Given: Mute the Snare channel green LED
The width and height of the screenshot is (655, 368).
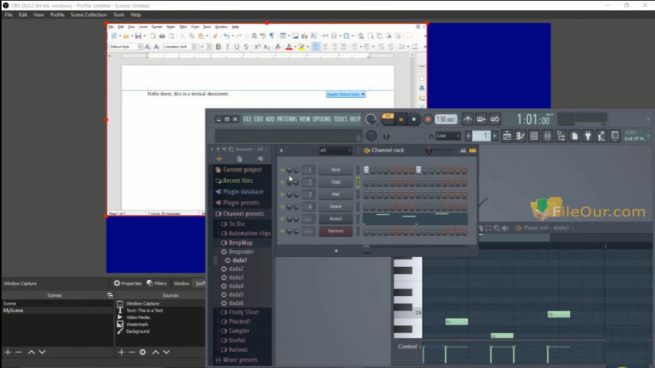Looking at the screenshot, I should [x=282, y=207].
